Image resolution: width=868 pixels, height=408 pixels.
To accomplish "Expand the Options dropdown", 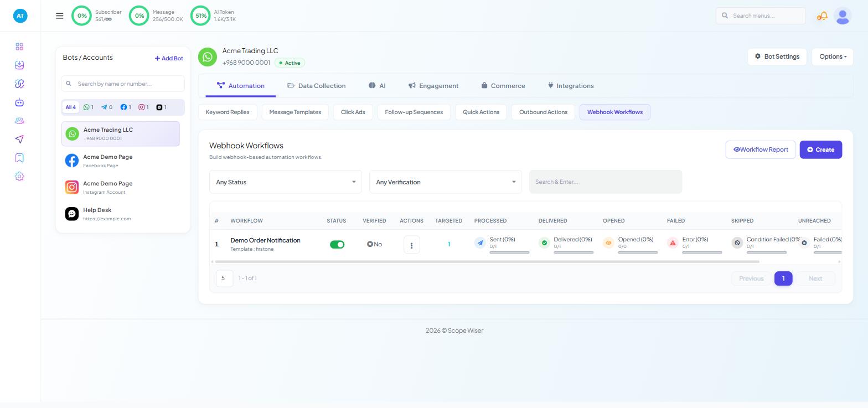I will click(x=833, y=56).
